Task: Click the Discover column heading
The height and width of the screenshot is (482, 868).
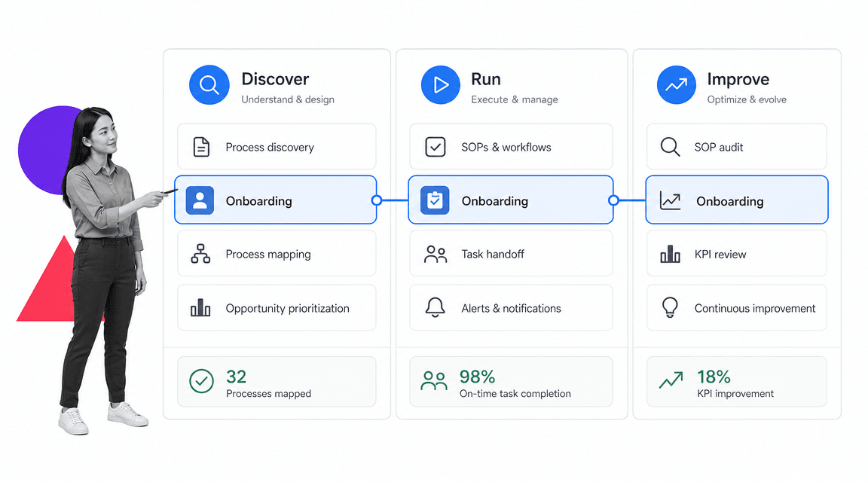Action: click(x=275, y=79)
